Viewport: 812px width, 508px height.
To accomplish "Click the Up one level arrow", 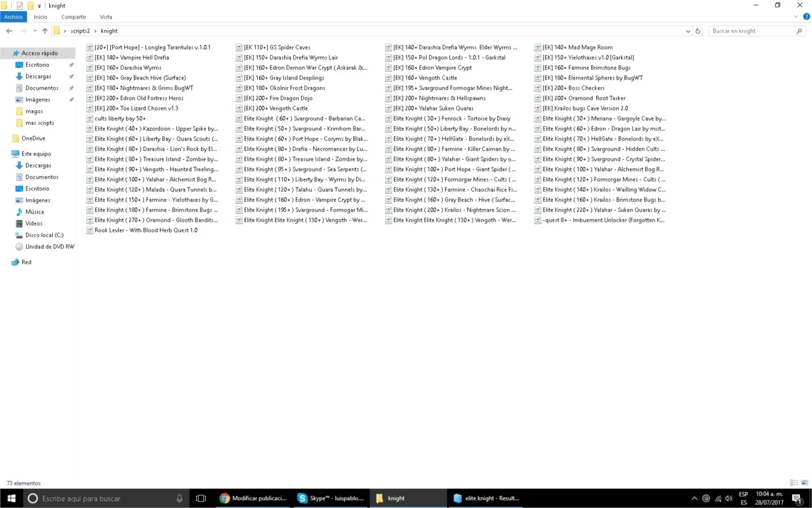I will click(x=45, y=31).
